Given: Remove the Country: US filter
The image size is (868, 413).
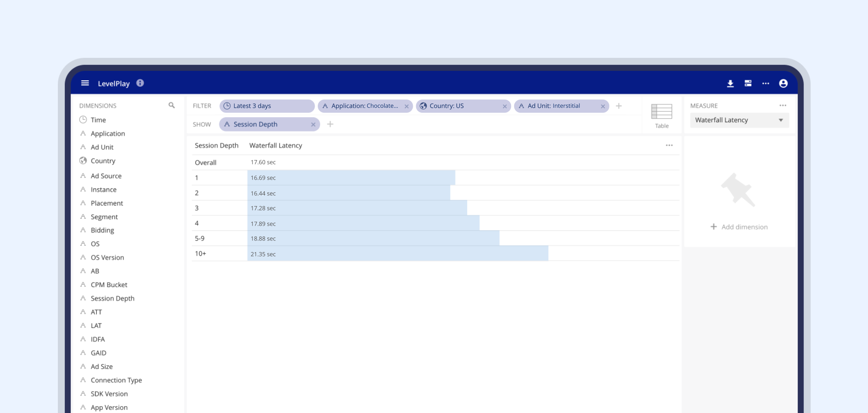Looking at the screenshot, I should 505,106.
